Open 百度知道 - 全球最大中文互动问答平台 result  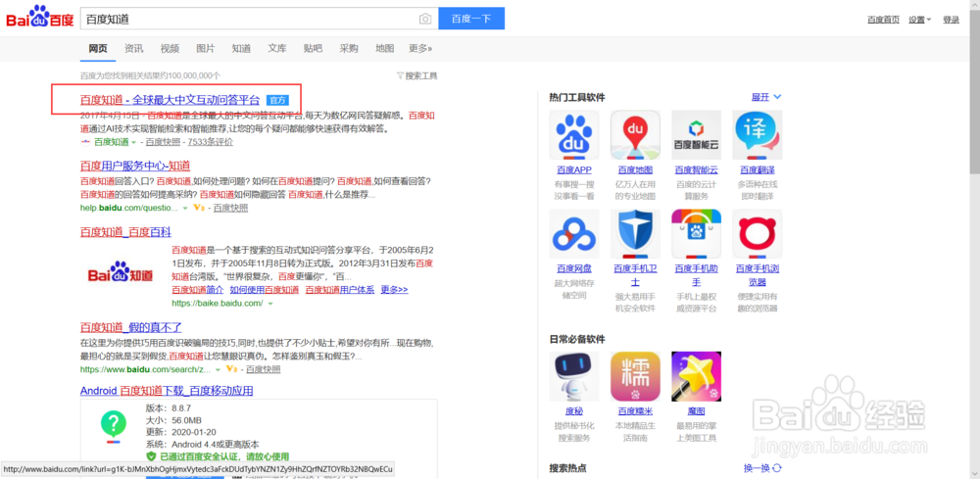pos(170,100)
